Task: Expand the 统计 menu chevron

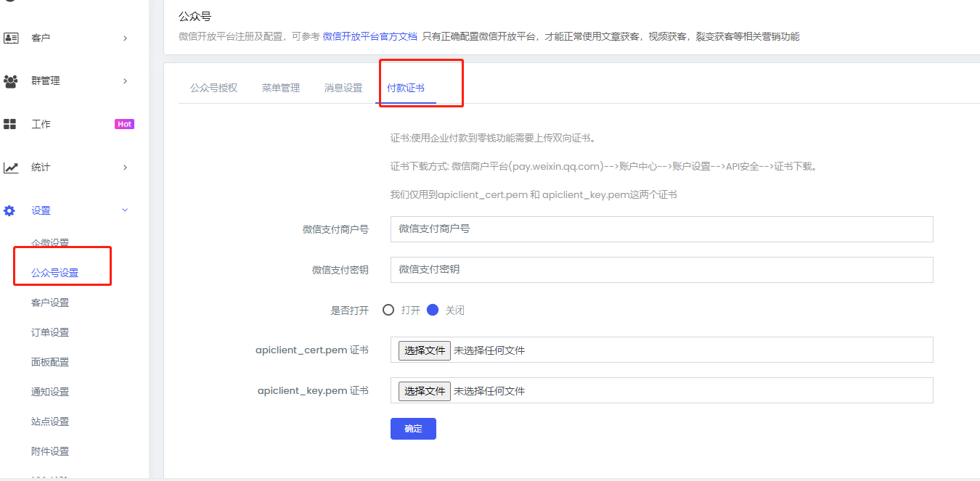Action: pyautogui.click(x=125, y=168)
